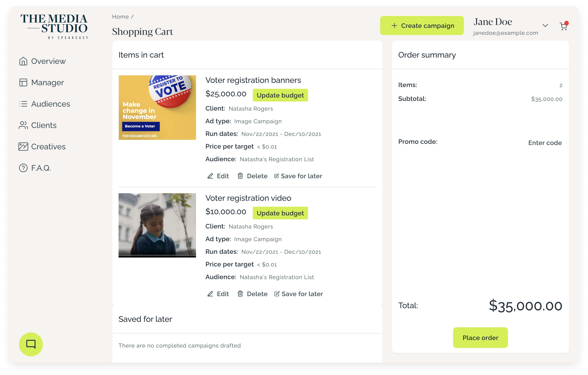Click the Home breadcrumb link

120,17
